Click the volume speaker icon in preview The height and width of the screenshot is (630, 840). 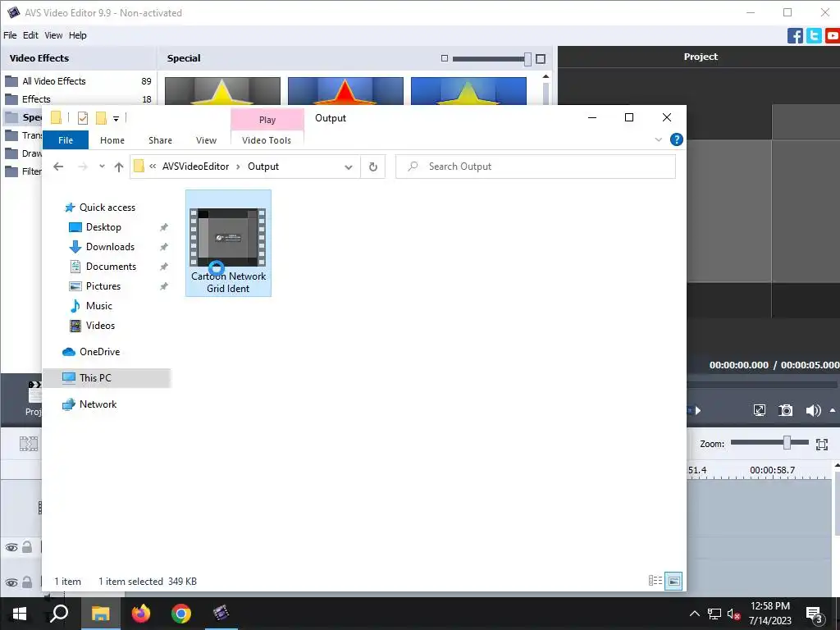click(x=813, y=410)
